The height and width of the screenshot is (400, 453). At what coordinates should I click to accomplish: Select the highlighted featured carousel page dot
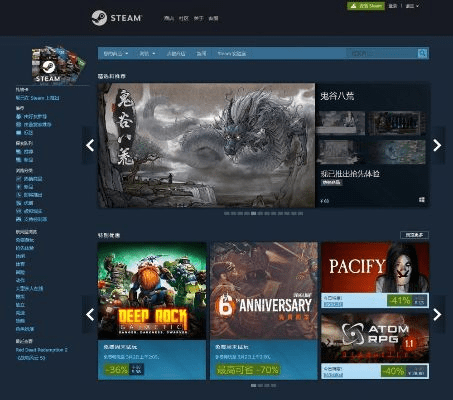pos(253,213)
